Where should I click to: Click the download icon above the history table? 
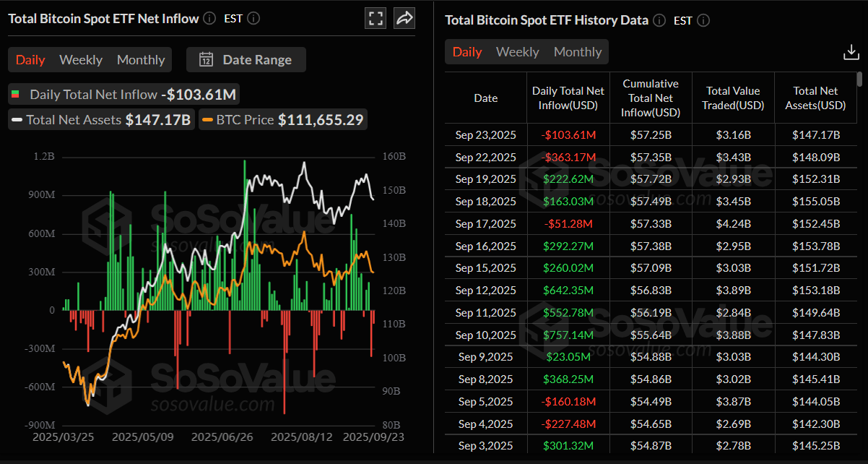coord(851,51)
